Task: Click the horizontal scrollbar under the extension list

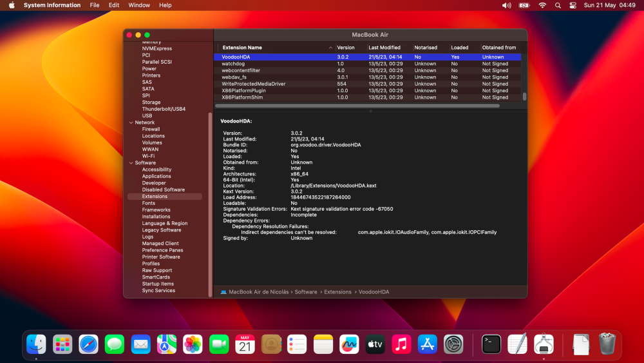Action: point(357,106)
